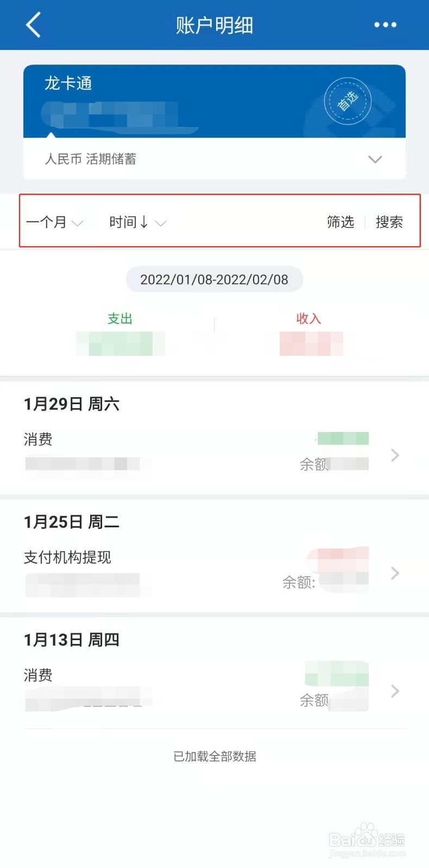Viewport: 429px width, 868px height.
Task: Open details arrow for 支付机构提现 transaction
Action: click(x=395, y=573)
